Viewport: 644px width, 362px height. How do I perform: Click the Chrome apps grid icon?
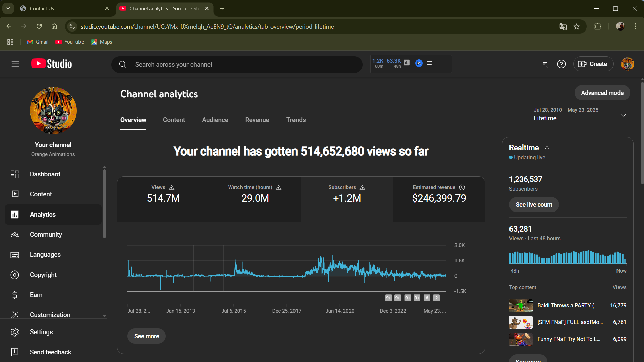(10, 42)
